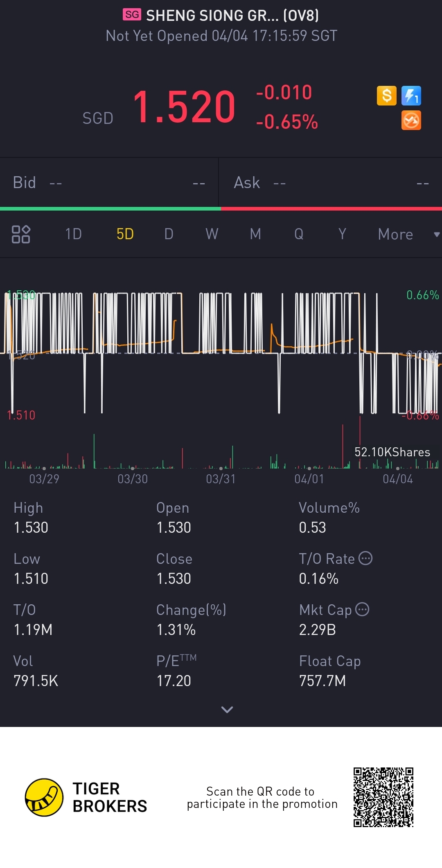Open the chart layout grid icon

coord(21,234)
